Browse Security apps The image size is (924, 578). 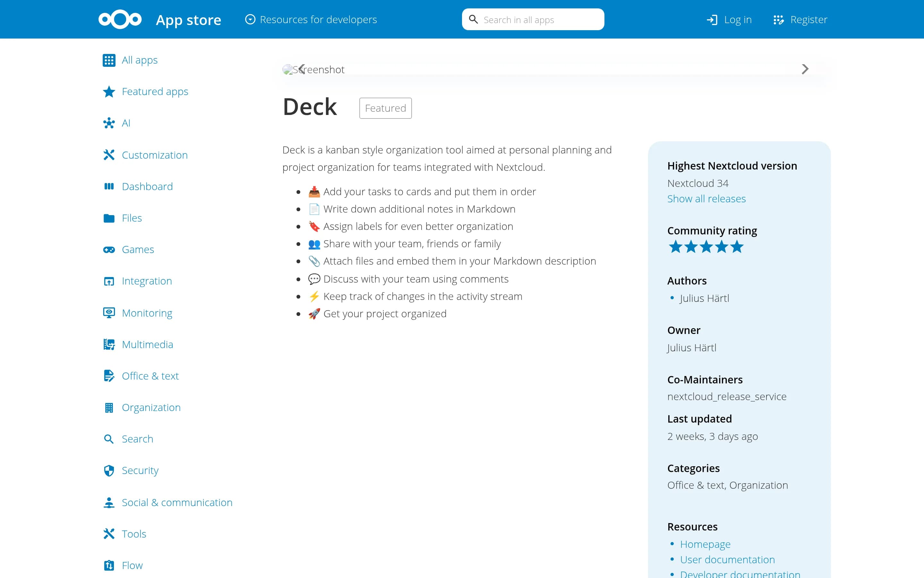point(140,470)
